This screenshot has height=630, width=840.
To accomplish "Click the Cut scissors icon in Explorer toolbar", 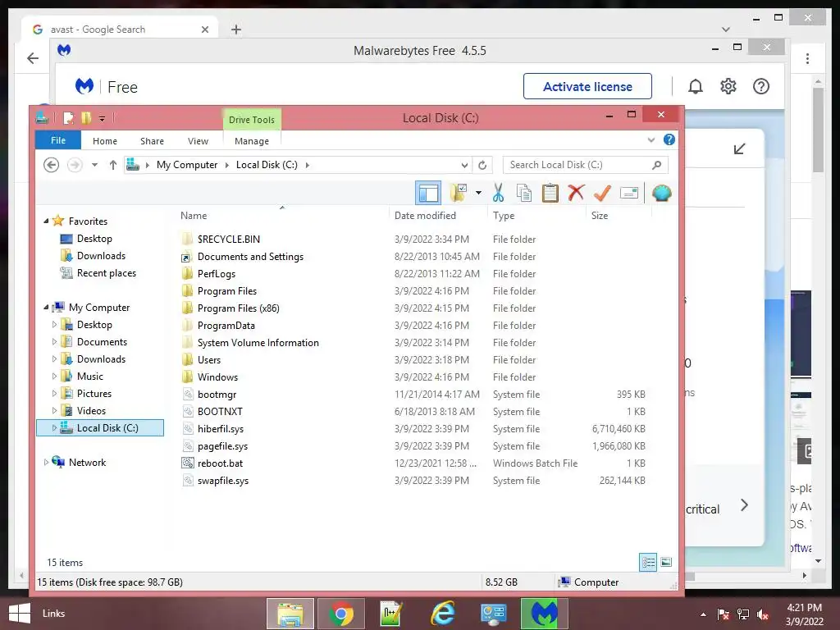I will coord(498,193).
